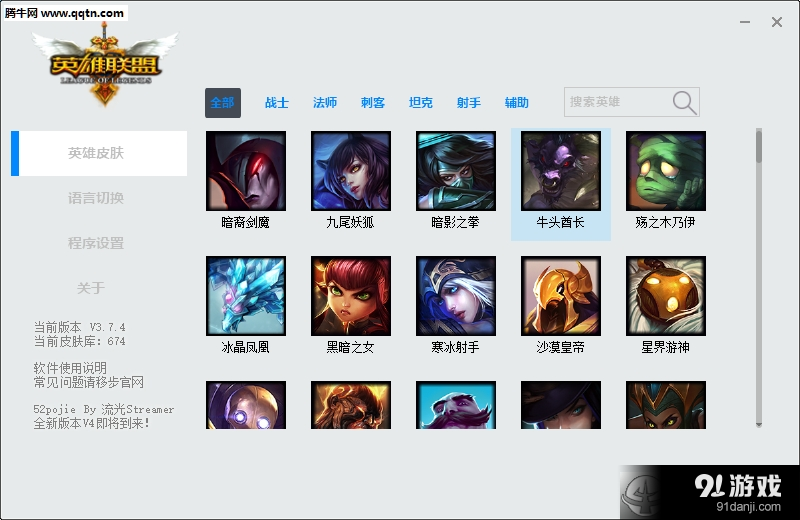The height and width of the screenshot is (520, 800).
Task: Click the 牛头酋长 hero icon
Action: 561,171
